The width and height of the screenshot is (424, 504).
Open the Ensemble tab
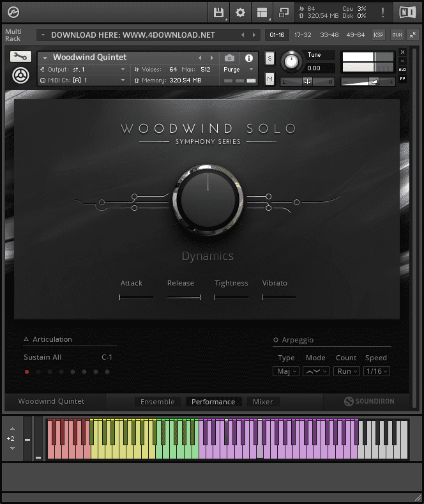pyautogui.click(x=157, y=402)
